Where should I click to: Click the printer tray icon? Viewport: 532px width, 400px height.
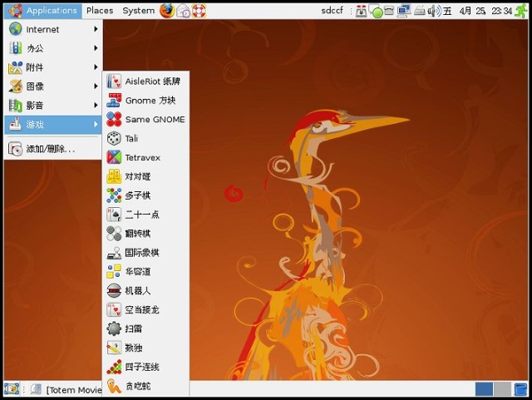[420, 11]
